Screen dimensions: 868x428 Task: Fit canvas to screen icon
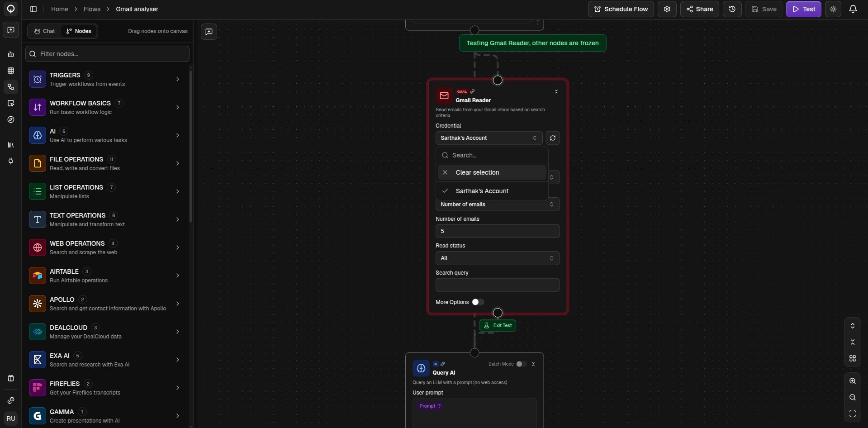[853, 414]
